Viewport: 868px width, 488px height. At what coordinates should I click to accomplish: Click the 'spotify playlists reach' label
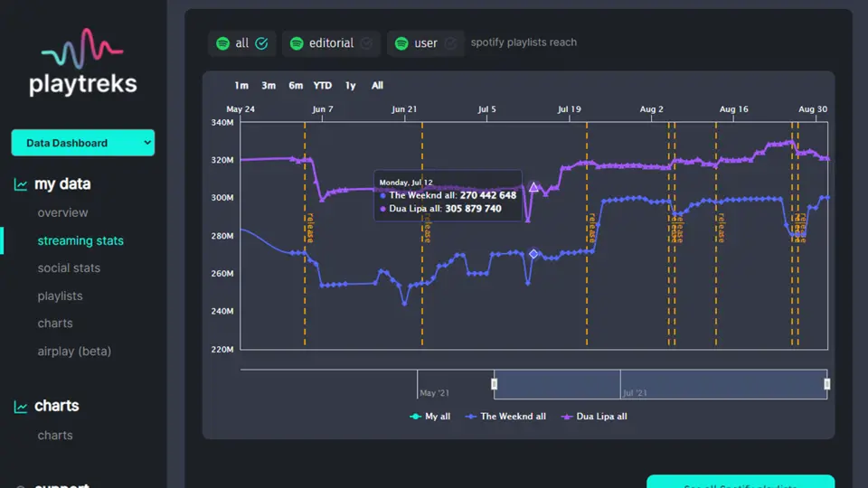pyautogui.click(x=524, y=42)
